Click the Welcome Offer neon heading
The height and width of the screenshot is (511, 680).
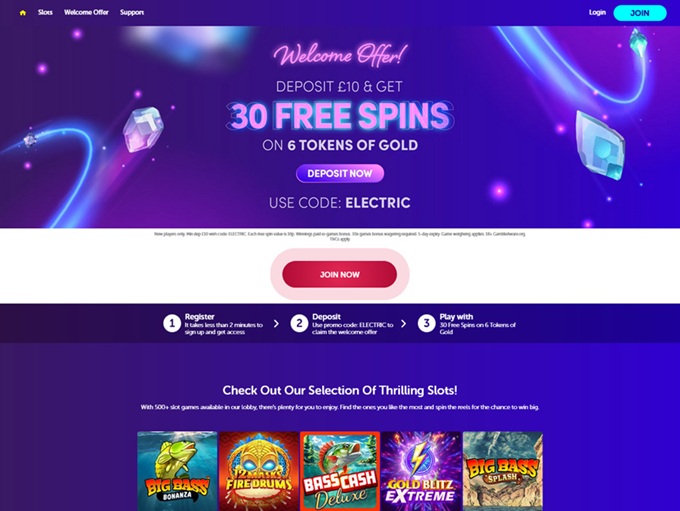[x=340, y=55]
